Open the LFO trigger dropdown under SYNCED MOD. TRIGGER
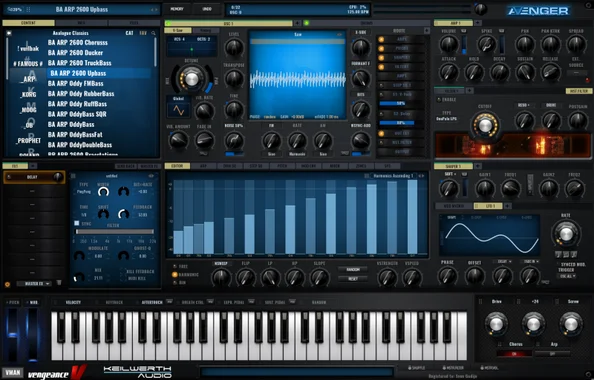The image size is (594, 380). 567,276
